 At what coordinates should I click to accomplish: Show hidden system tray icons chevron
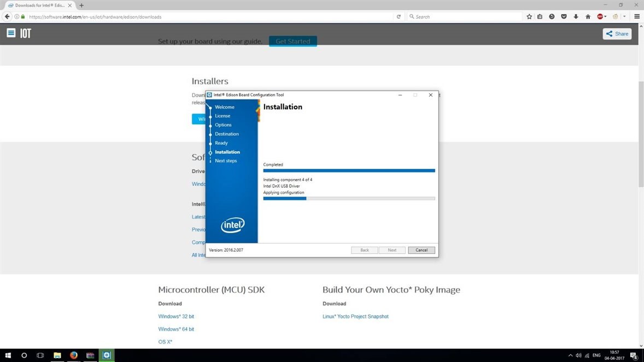(x=570, y=355)
